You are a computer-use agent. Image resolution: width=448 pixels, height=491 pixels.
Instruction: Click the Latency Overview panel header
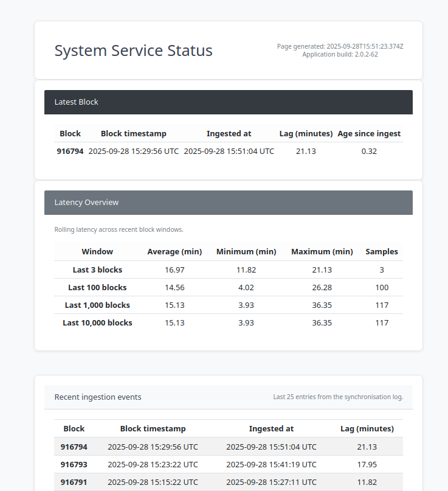tap(86, 203)
